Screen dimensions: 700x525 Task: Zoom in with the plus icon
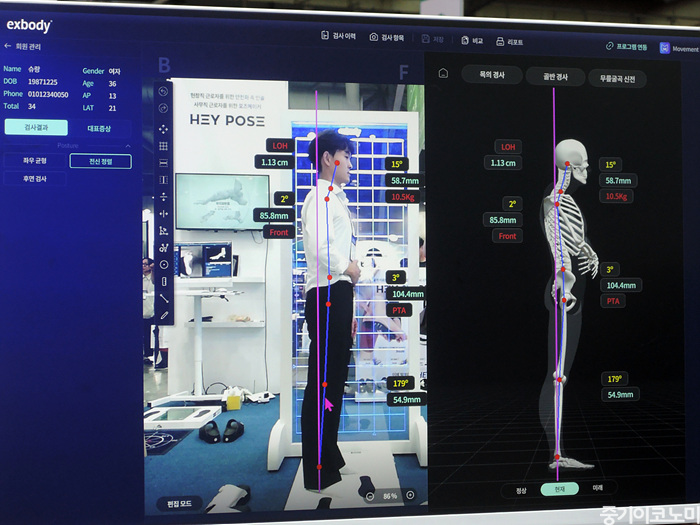pyautogui.click(x=410, y=495)
